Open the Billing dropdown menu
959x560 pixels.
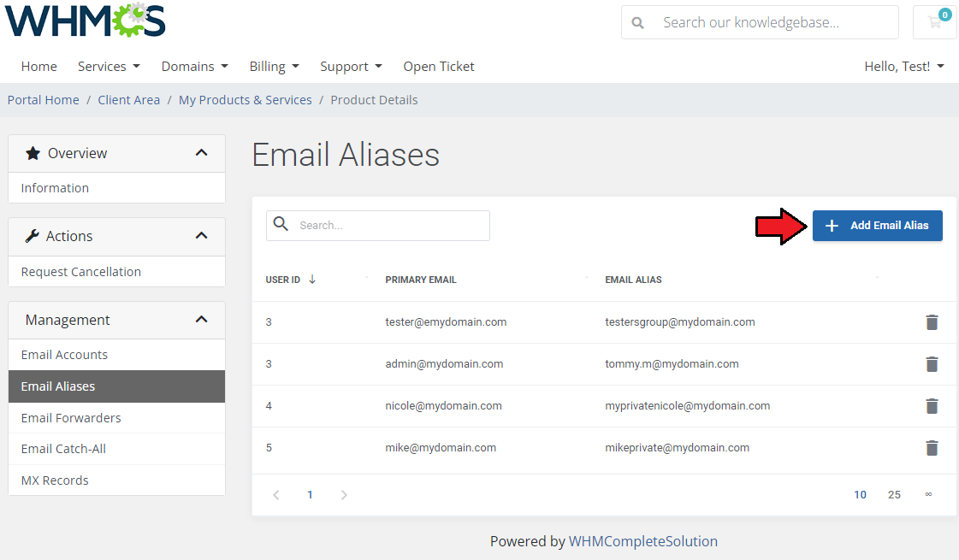pyautogui.click(x=274, y=67)
